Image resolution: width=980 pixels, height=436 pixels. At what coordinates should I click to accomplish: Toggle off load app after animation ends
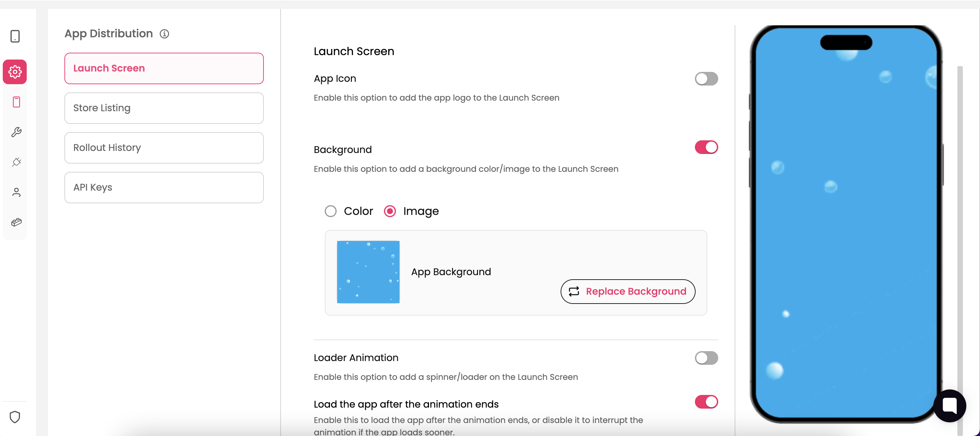pyautogui.click(x=706, y=402)
